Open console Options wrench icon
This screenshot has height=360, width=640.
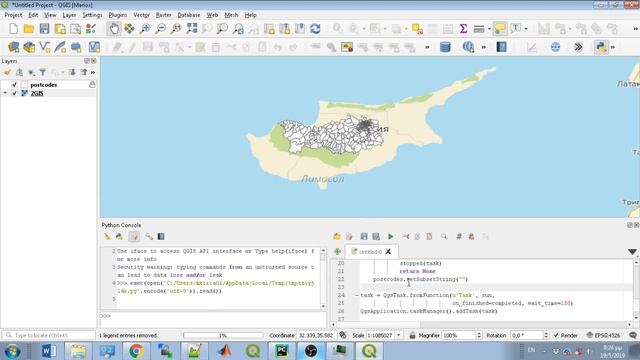pyautogui.click(x=149, y=236)
